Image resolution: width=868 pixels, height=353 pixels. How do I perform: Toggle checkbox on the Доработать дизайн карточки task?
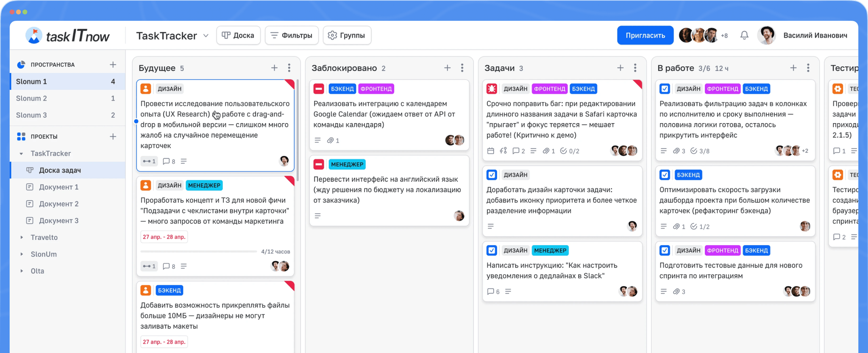point(492,175)
